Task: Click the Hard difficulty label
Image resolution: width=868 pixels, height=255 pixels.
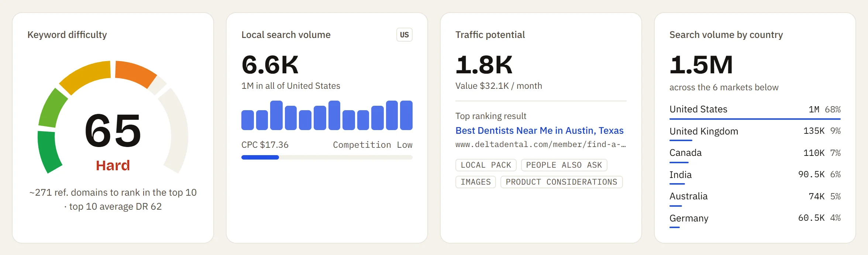Action: (113, 165)
